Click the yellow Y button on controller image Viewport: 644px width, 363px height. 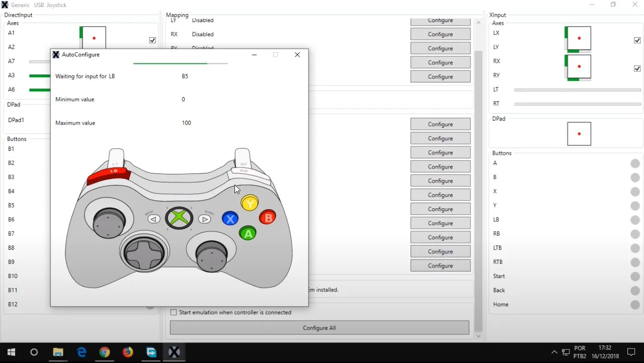(250, 203)
